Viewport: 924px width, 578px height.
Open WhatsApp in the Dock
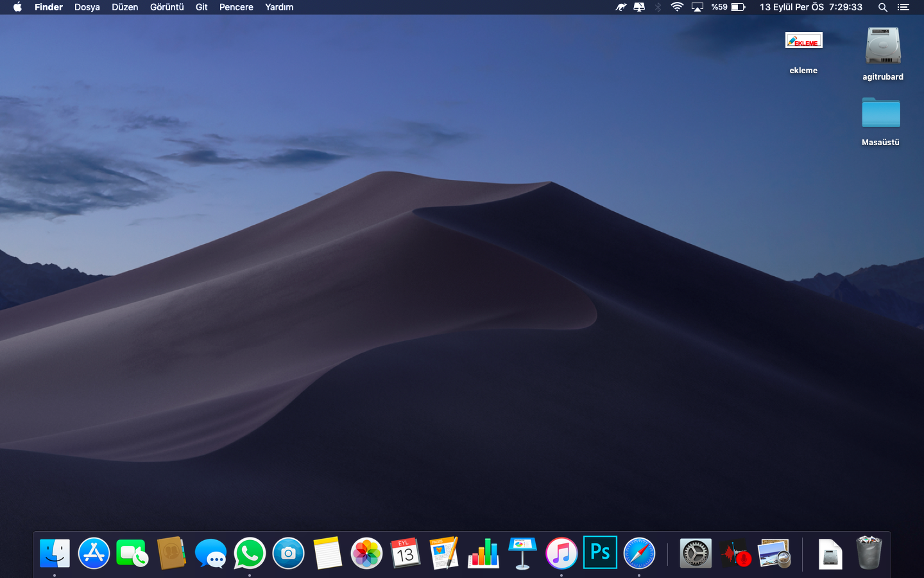click(250, 553)
